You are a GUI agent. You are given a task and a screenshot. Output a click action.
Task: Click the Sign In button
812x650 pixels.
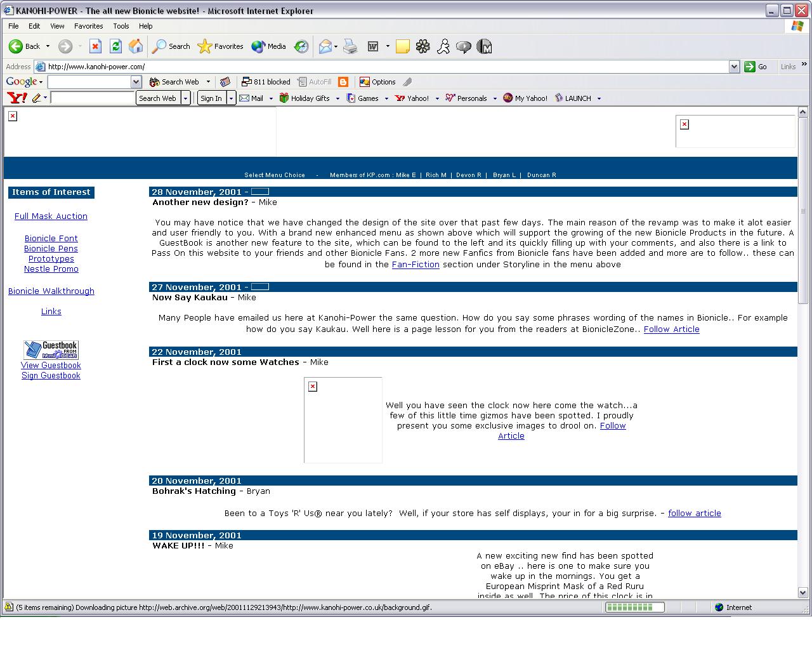pos(211,98)
